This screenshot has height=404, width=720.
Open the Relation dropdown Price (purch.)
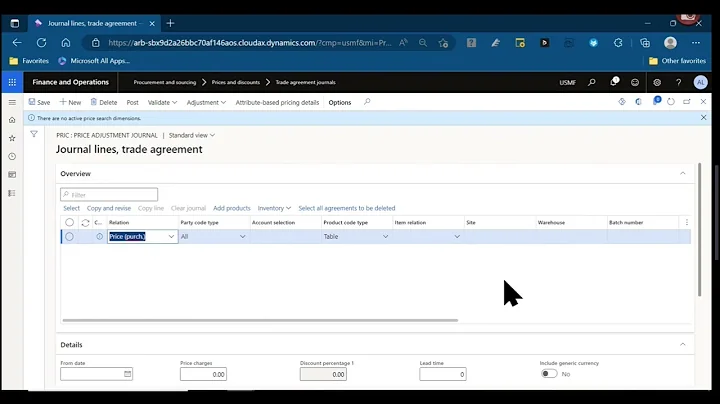pos(171,236)
